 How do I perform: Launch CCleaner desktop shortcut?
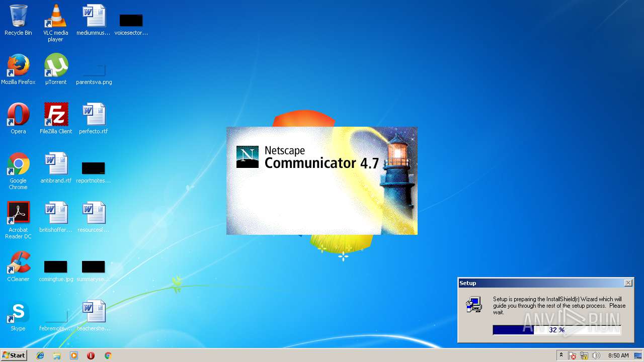pyautogui.click(x=18, y=266)
